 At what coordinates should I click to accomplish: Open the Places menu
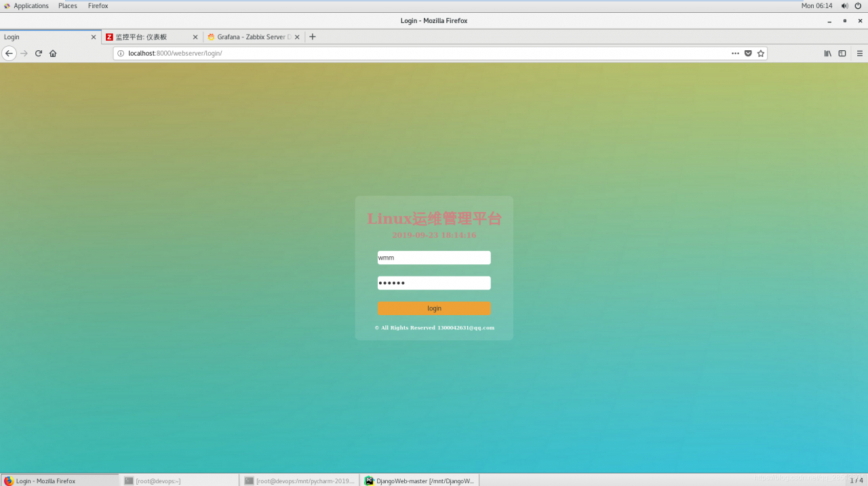pos(68,5)
